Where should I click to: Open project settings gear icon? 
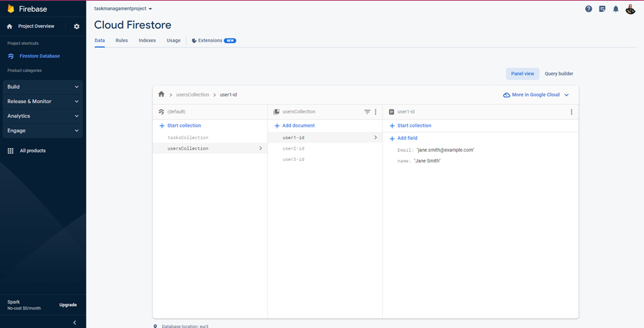coord(77,26)
